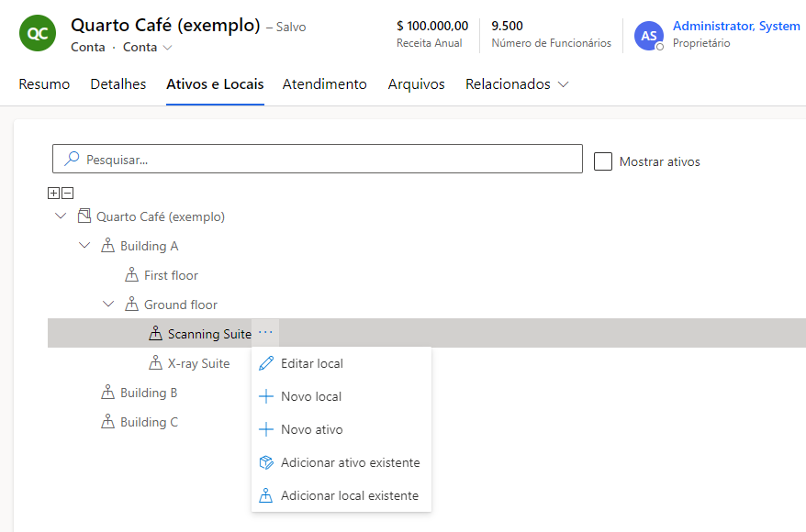Click the search magnifier icon
Image resolution: width=806 pixels, height=532 pixels.
tap(71, 160)
